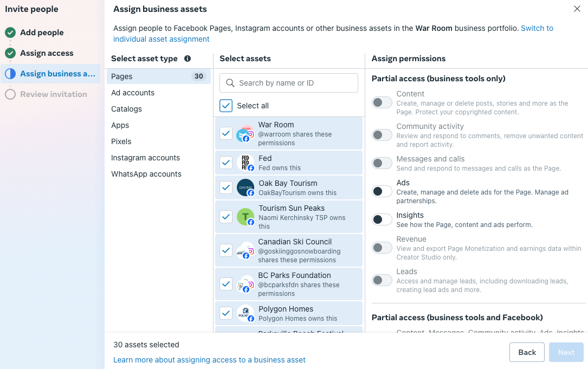Click the BC Parks Foundation page avatar
This screenshot has width=588, height=369.
(x=245, y=284)
